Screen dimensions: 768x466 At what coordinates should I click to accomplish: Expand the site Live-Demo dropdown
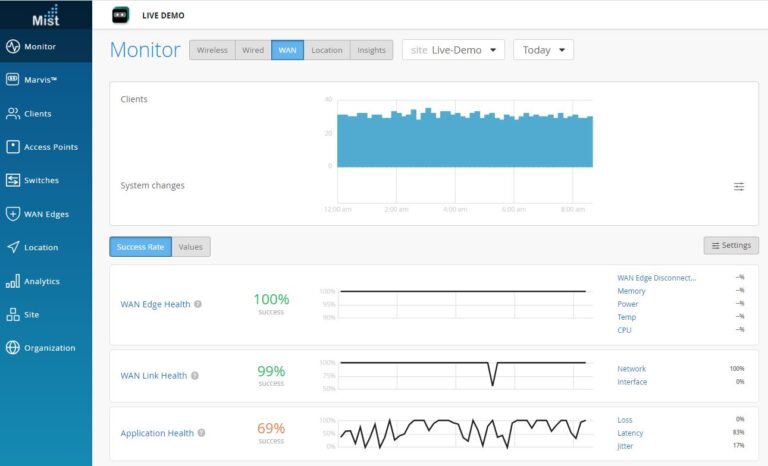tap(453, 50)
